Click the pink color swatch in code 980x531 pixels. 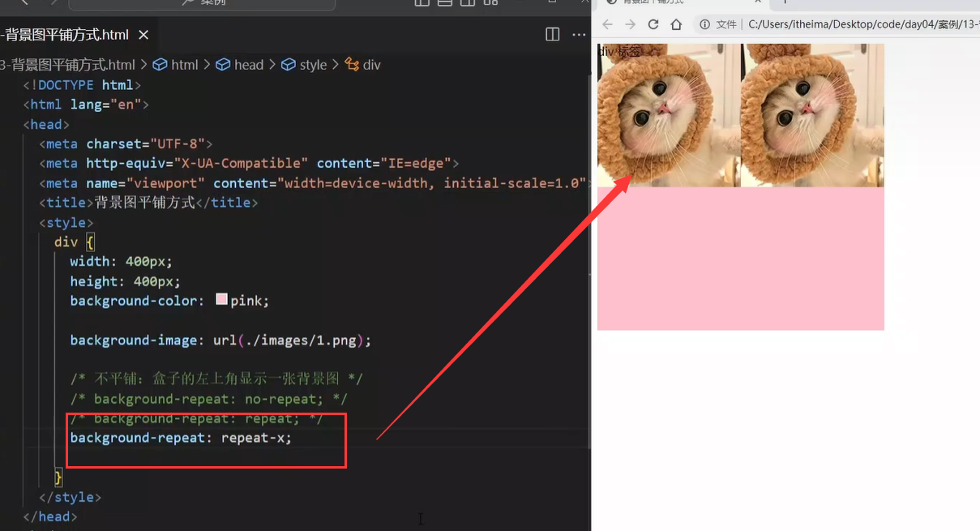click(221, 300)
